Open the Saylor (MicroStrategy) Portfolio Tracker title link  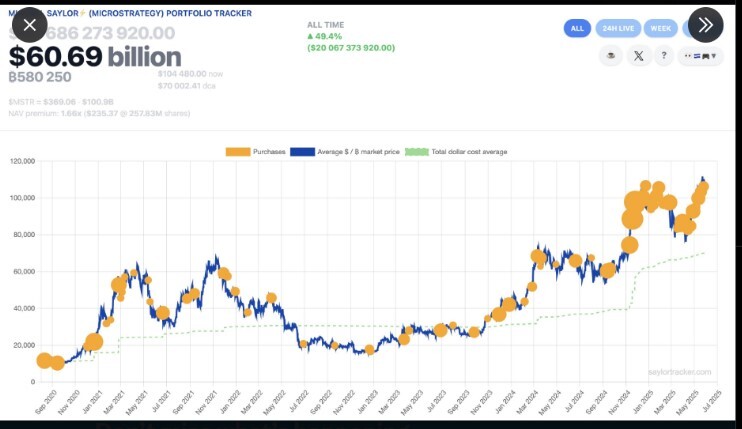(130, 13)
